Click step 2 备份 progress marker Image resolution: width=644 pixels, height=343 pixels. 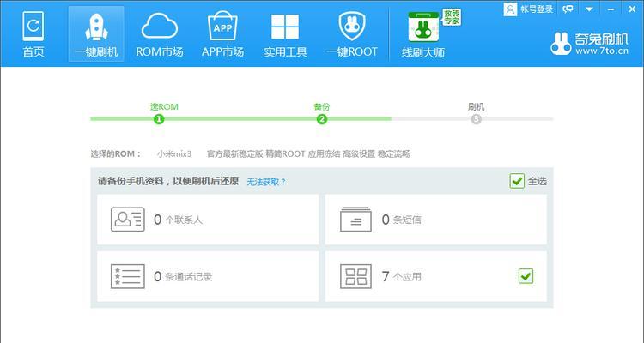322,119
